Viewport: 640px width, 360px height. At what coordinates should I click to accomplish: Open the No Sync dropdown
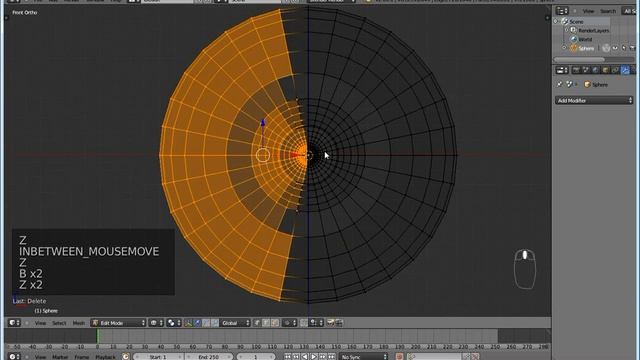point(364,357)
